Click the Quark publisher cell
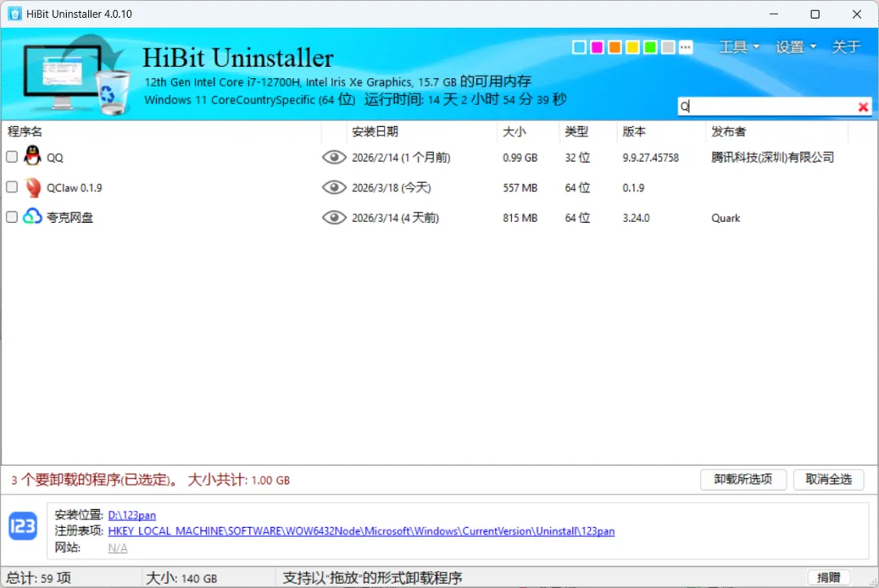This screenshot has width=879, height=588. [725, 218]
